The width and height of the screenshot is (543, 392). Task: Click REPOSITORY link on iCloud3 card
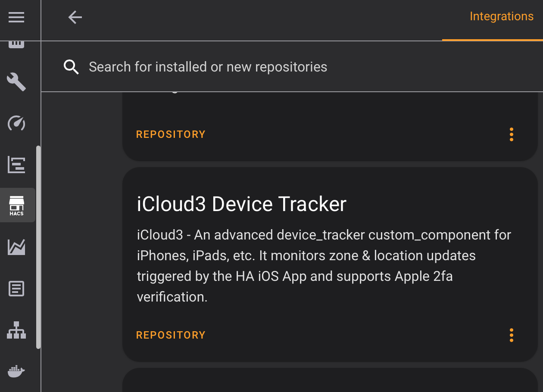point(171,335)
